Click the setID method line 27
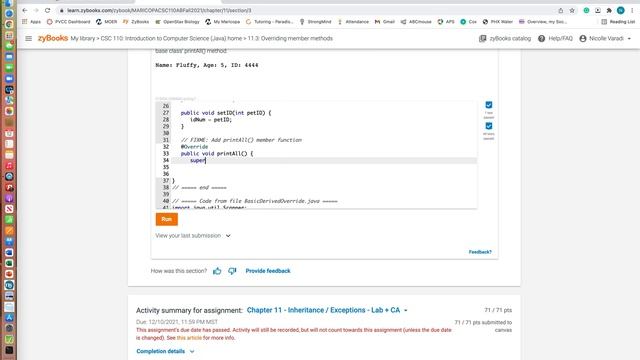The image size is (640, 360). tap(226, 113)
